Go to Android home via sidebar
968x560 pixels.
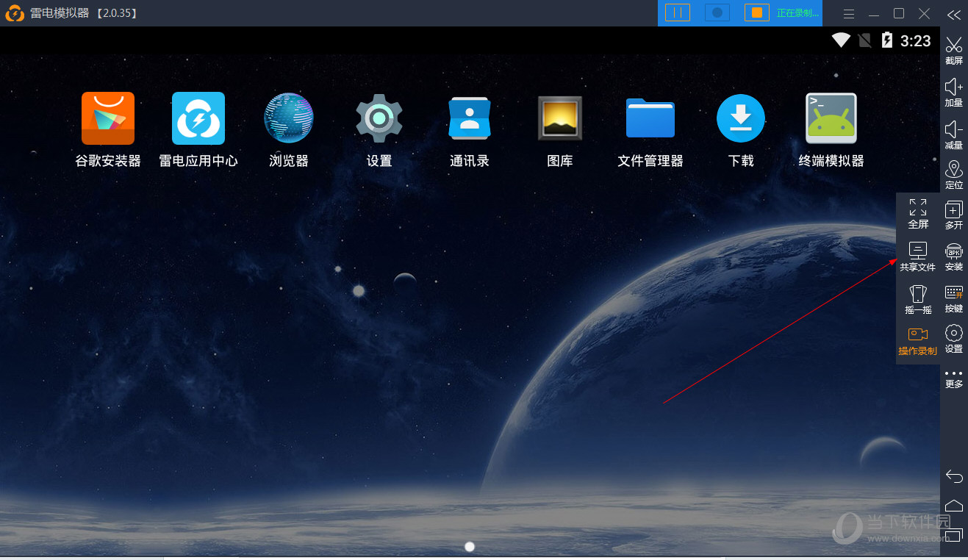(954, 506)
